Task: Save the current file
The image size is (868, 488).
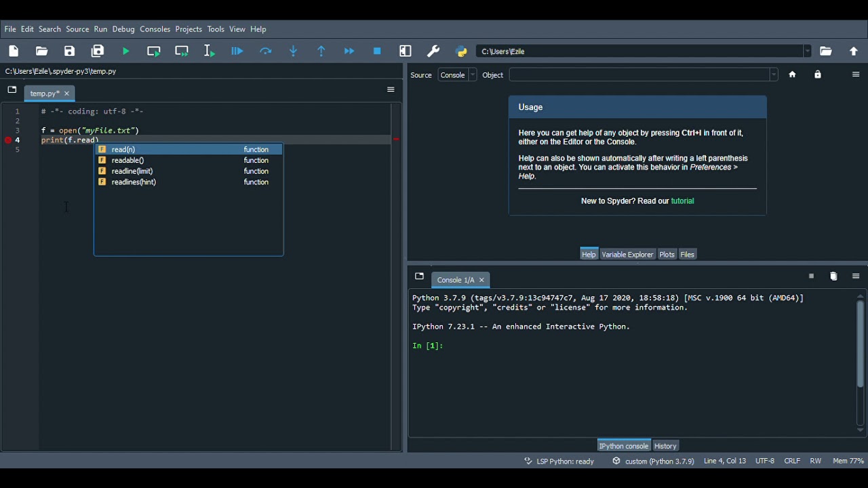Action: click(69, 52)
